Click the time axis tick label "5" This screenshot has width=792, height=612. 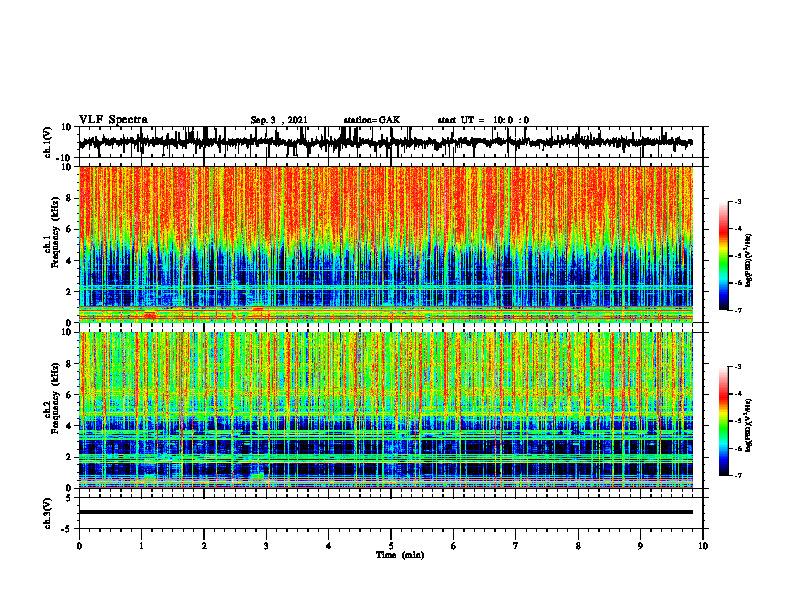point(391,546)
